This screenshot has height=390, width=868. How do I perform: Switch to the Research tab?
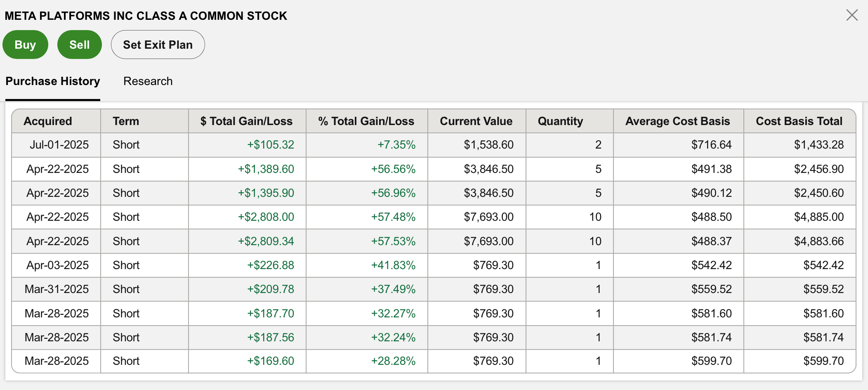(148, 81)
